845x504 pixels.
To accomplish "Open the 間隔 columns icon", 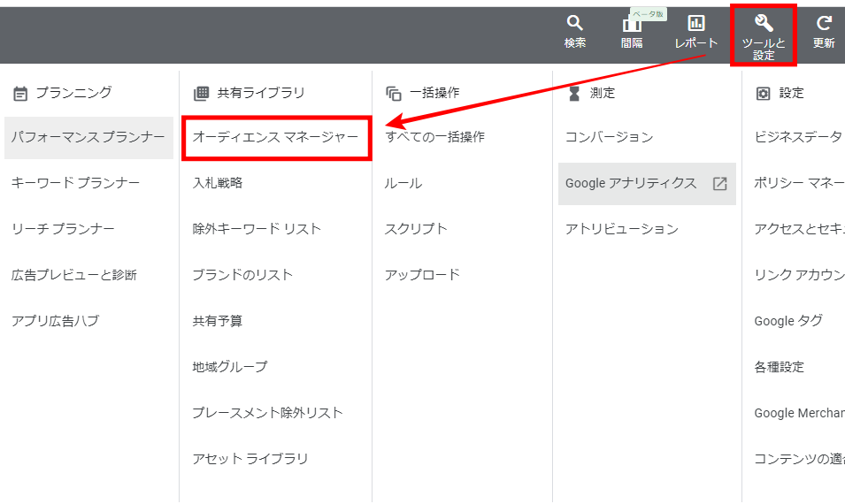I will [632, 24].
